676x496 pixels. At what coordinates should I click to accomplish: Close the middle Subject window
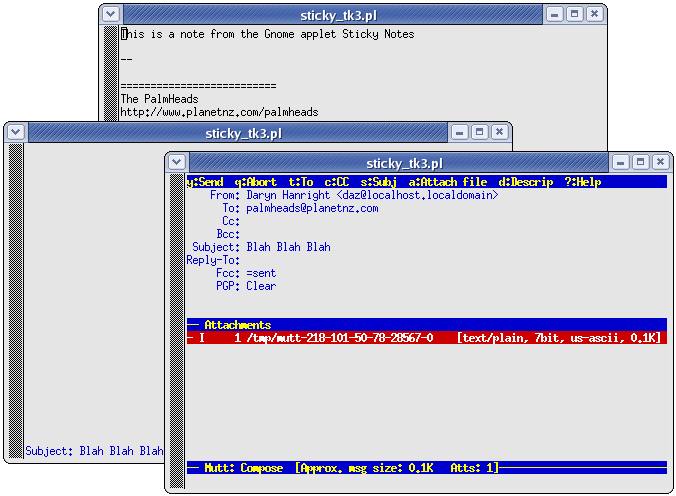click(x=499, y=132)
